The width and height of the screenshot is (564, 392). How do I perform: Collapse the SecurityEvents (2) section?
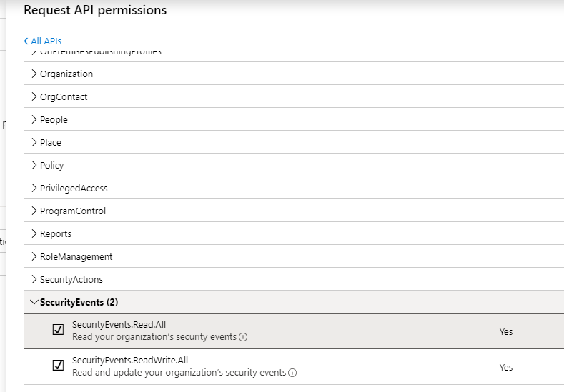34,302
